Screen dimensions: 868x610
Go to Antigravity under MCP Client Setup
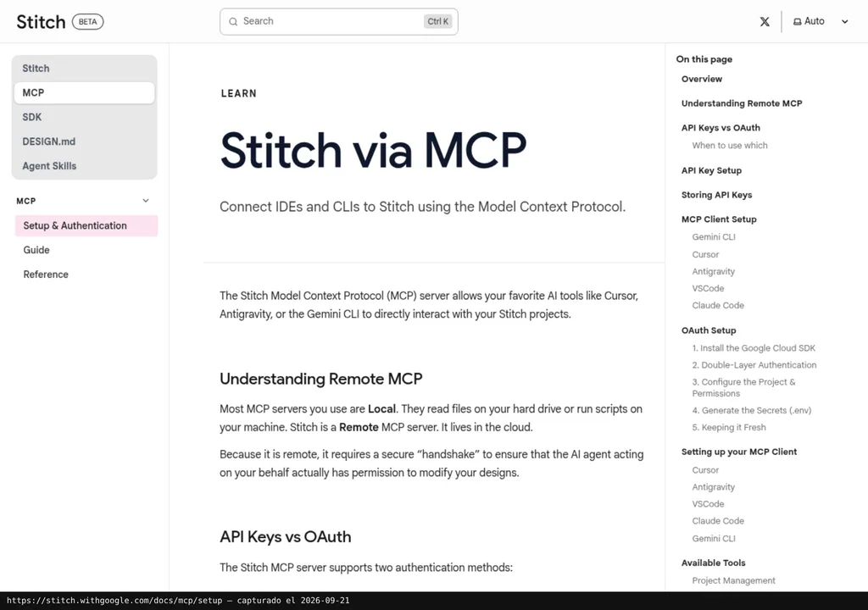(713, 271)
